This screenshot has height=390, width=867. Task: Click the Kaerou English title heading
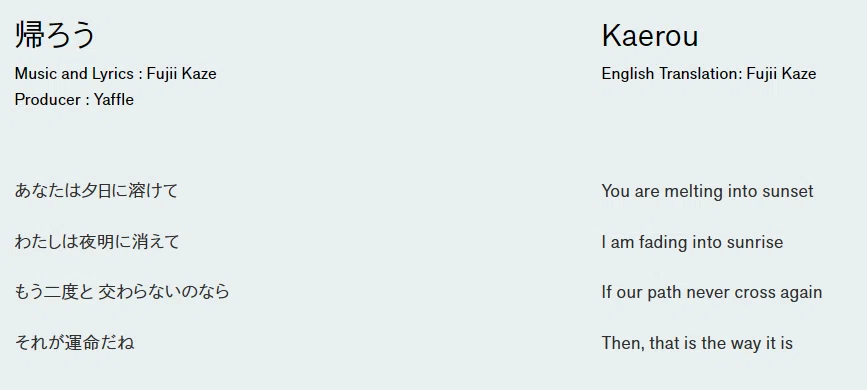coord(650,36)
